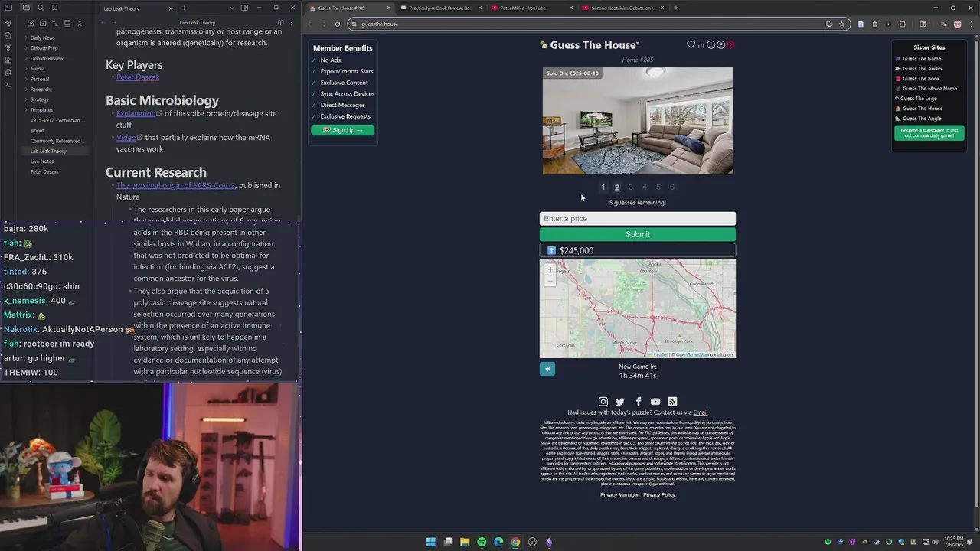Screen dimensions: 980x551
Task: Open the Twitter icon in footer
Action: [x=620, y=402]
